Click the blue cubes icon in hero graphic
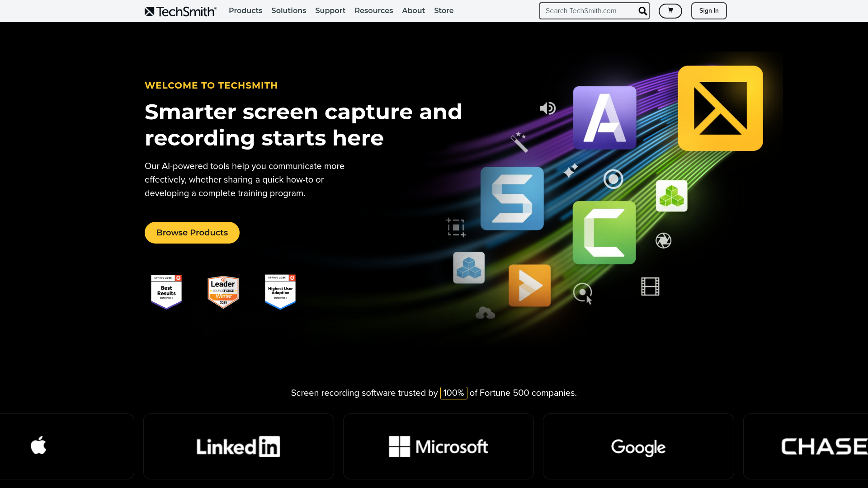The image size is (868, 488). coord(468,267)
